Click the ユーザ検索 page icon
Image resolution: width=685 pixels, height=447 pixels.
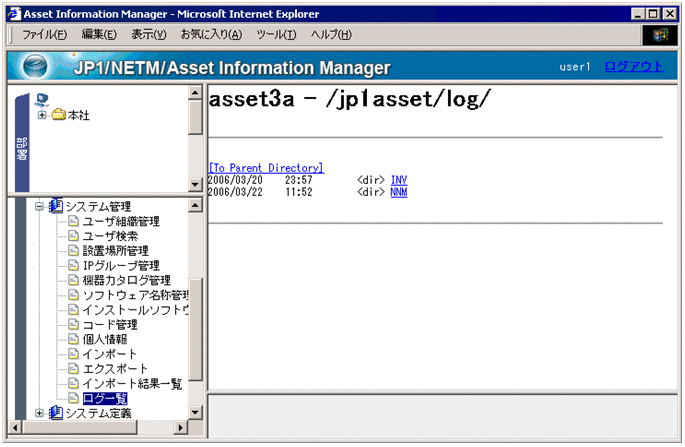74,236
